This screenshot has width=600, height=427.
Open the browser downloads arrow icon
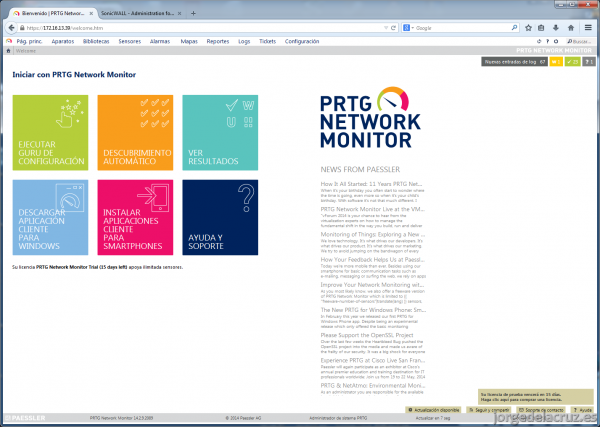click(556, 28)
